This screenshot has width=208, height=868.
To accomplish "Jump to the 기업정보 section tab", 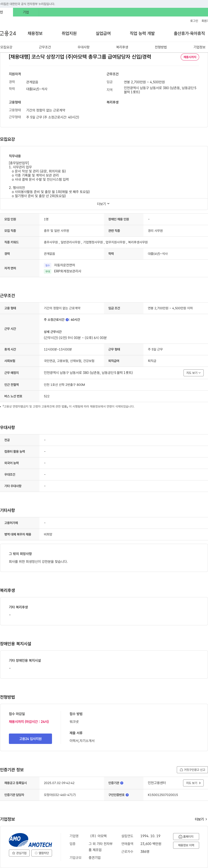I will coord(199,47).
